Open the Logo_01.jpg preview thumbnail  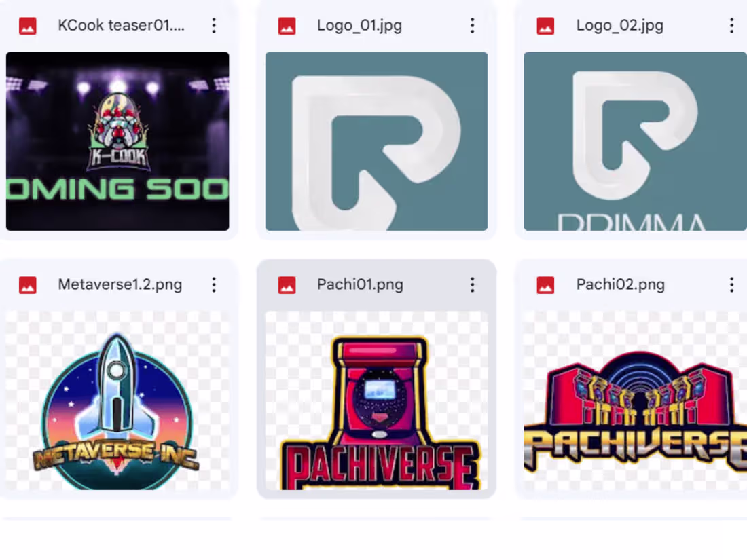(x=376, y=139)
